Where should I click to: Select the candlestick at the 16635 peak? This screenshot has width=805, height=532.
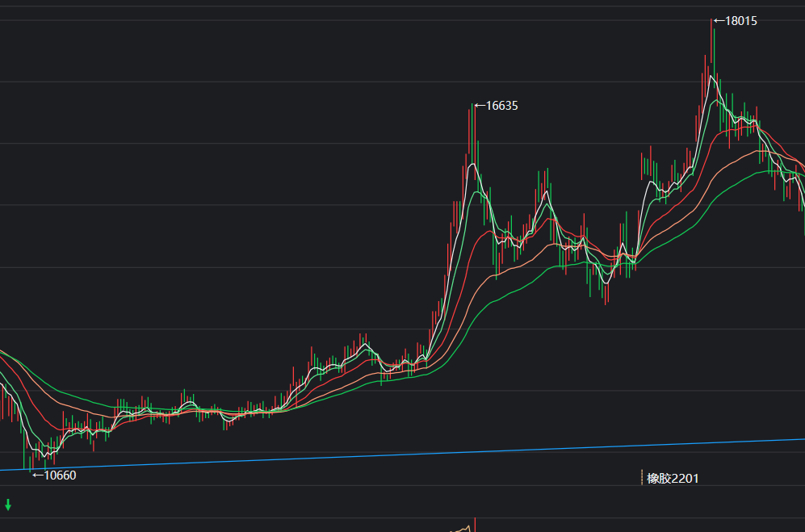(475, 137)
